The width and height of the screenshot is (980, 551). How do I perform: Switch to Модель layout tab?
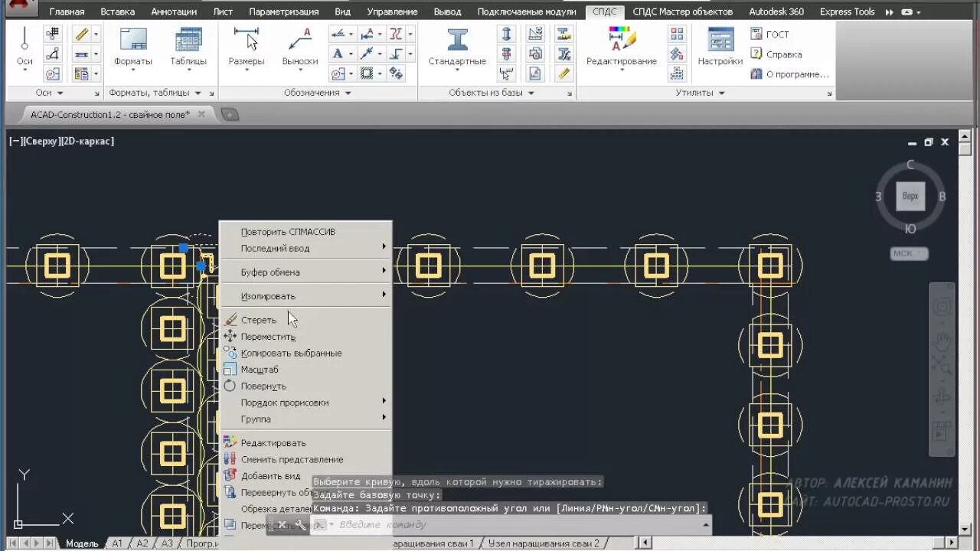pos(82,543)
